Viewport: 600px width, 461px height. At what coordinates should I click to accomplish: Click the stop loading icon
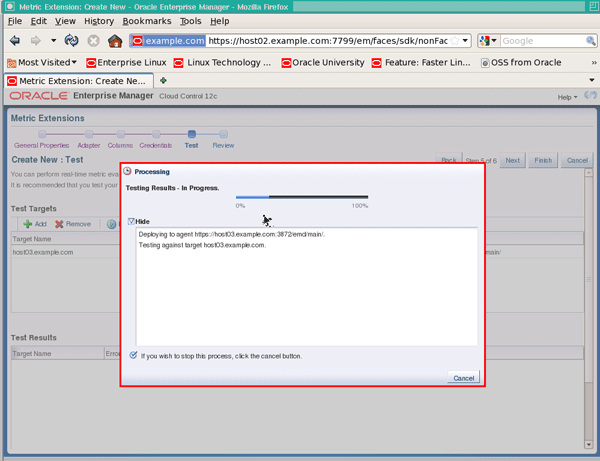[93, 41]
